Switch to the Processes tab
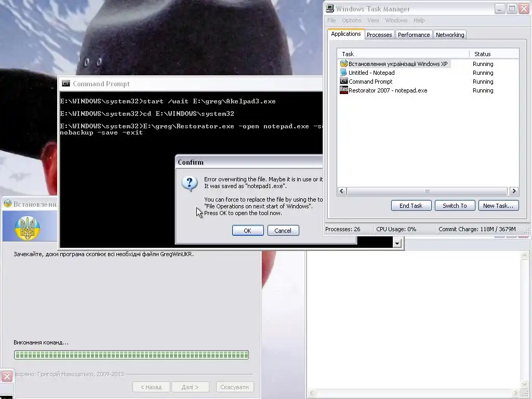The height and width of the screenshot is (399, 532). [x=379, y=35]
